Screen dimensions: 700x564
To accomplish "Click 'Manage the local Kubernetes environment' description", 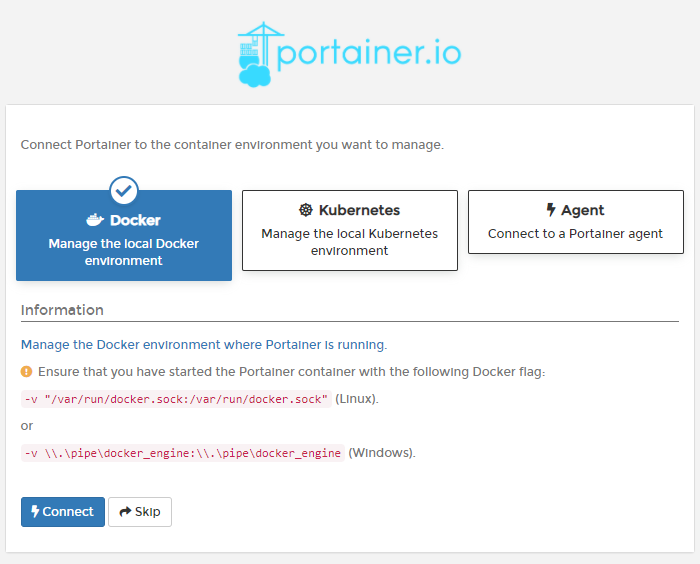I will tap(350, 242).
